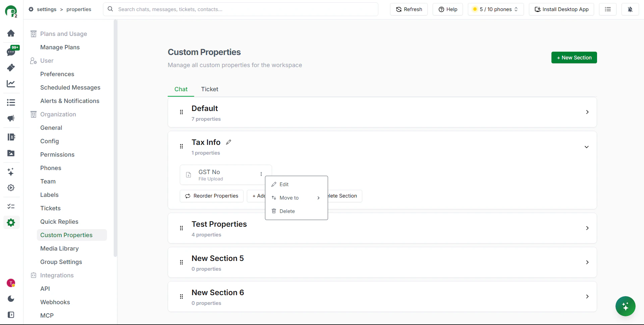
Task: Click the New Section button
Action: point(574,58)
